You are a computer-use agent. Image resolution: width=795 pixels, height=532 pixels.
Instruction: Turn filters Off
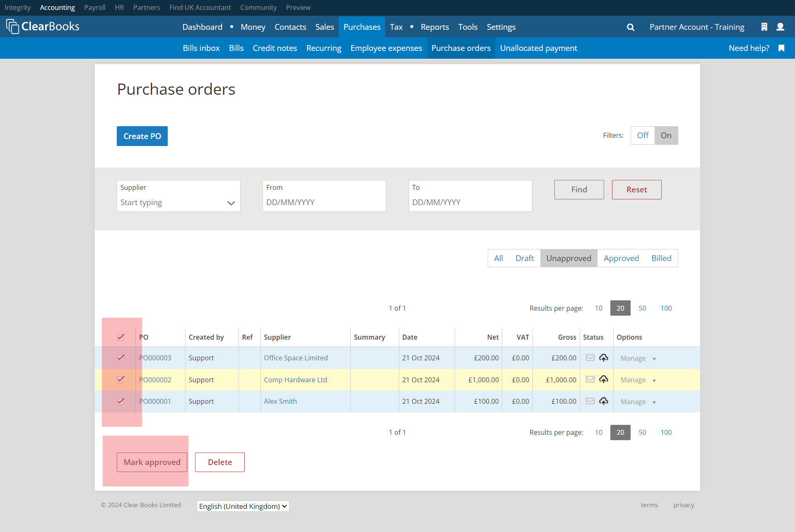(643, 135)
